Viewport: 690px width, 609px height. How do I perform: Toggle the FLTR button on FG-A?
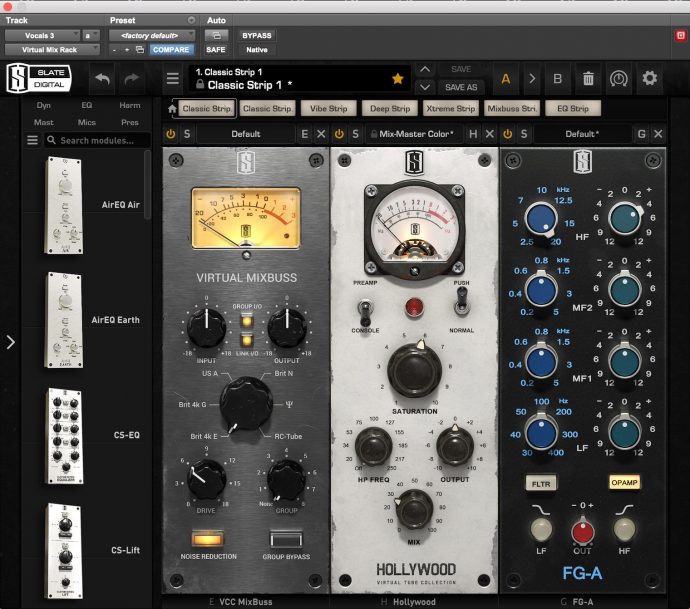click(541, 484)
